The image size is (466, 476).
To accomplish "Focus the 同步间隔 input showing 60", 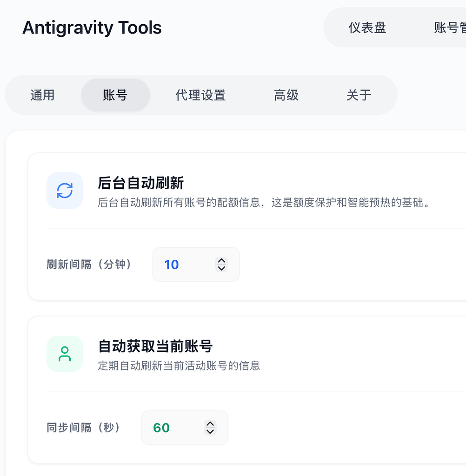I will [x=184, y=428].
